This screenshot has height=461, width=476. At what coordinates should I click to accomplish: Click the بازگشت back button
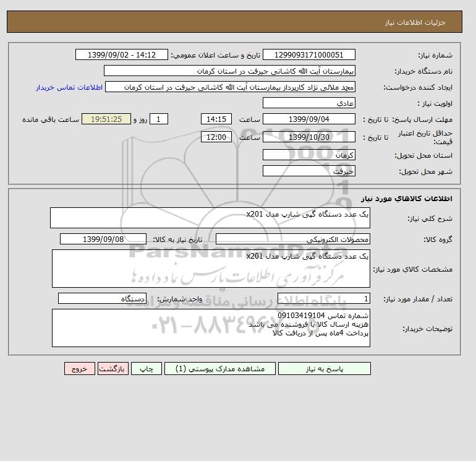pyautogui.click(x=113, y=368)
